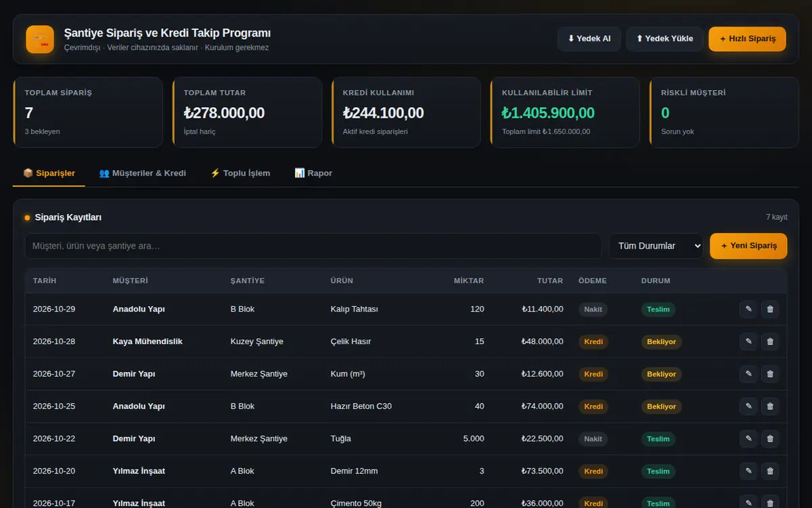Image resolution: width=812 pixels, height=508 pixels.
Task: Switch to the Müşteriler & Kredi tab
Action: pos(142,173)
